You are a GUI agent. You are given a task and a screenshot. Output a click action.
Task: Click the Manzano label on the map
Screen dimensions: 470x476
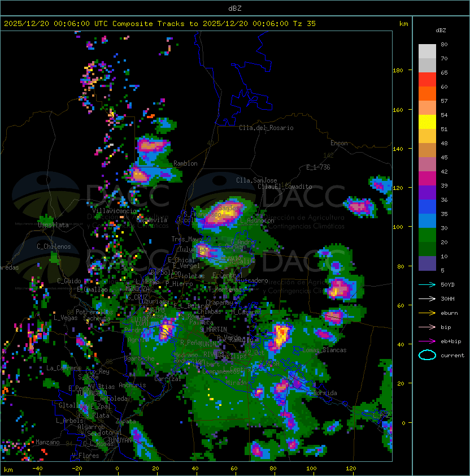(x=47, y=442)
